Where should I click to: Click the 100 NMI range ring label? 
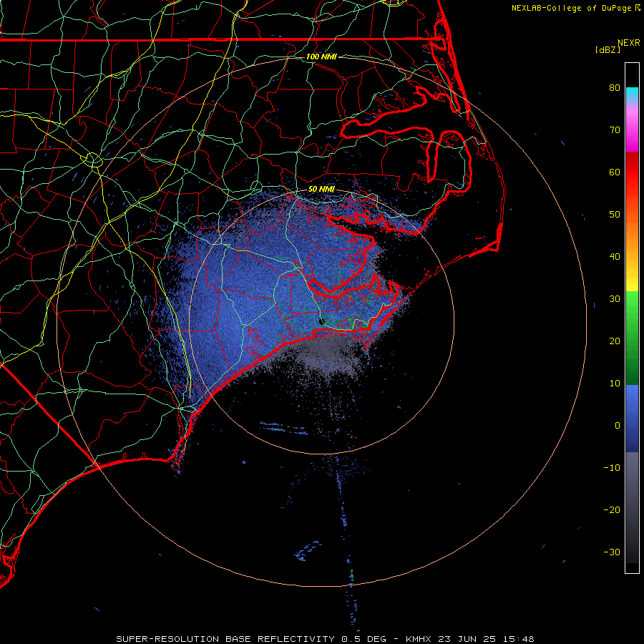[321, 57]
